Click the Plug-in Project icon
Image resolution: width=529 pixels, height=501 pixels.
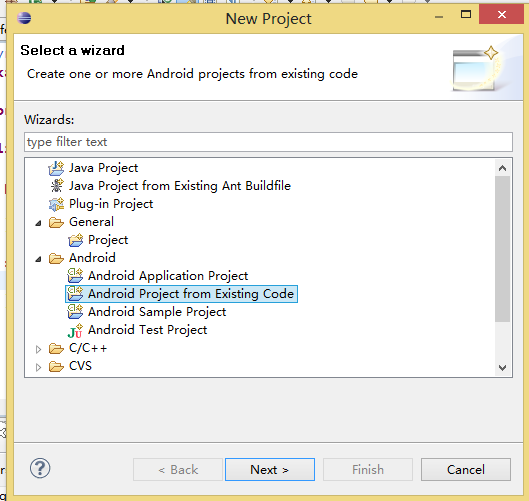tap(56, 204)
